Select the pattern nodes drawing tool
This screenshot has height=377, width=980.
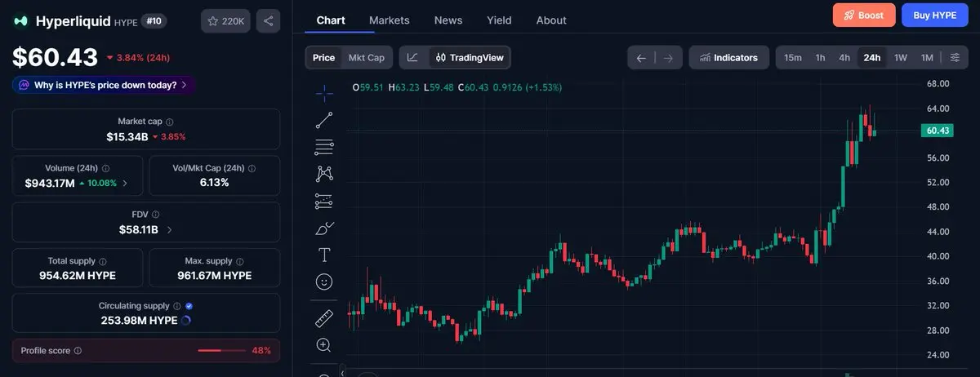(324, 174)
